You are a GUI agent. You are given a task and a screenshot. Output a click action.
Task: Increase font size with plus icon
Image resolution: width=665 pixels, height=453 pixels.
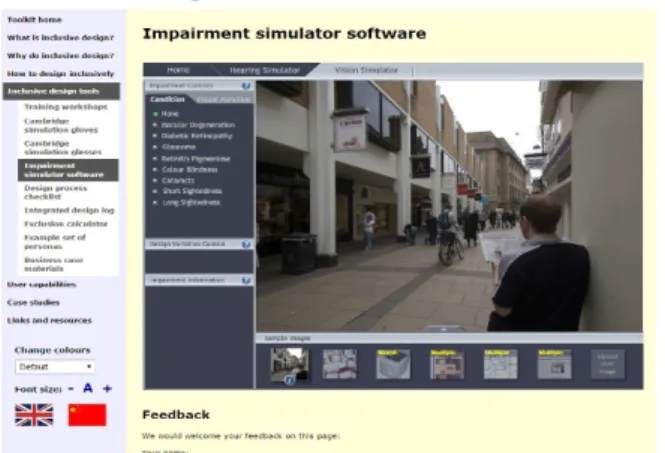107,389
